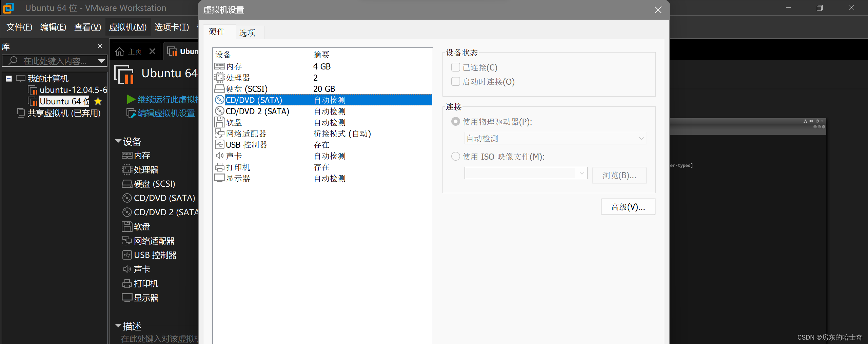Click the 内存 icon in the VM summary panel
Viewport: 868px width, 344px height.
(x=127, y=156)
